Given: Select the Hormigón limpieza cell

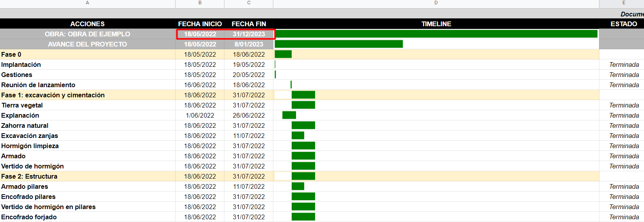Looking at the screenshot, I should coord(88,146).
